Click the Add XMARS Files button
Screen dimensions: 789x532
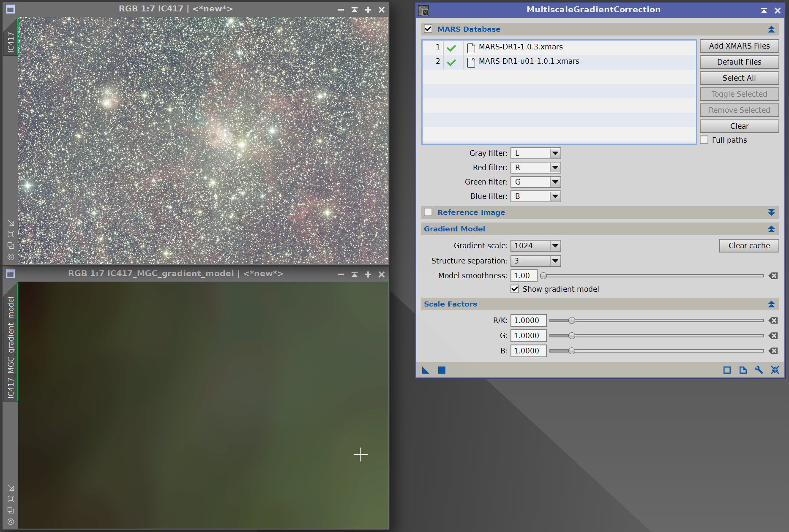click(x=739, y=46)
